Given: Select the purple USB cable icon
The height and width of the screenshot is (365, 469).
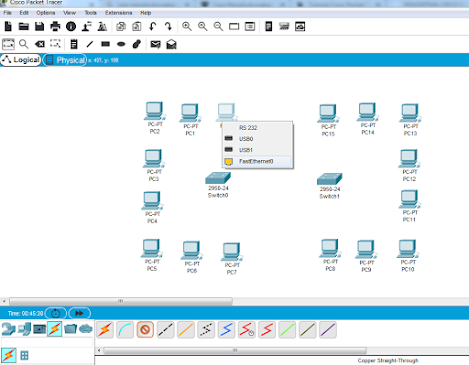Looking at the screenshot, I should [x=328, y=330].
